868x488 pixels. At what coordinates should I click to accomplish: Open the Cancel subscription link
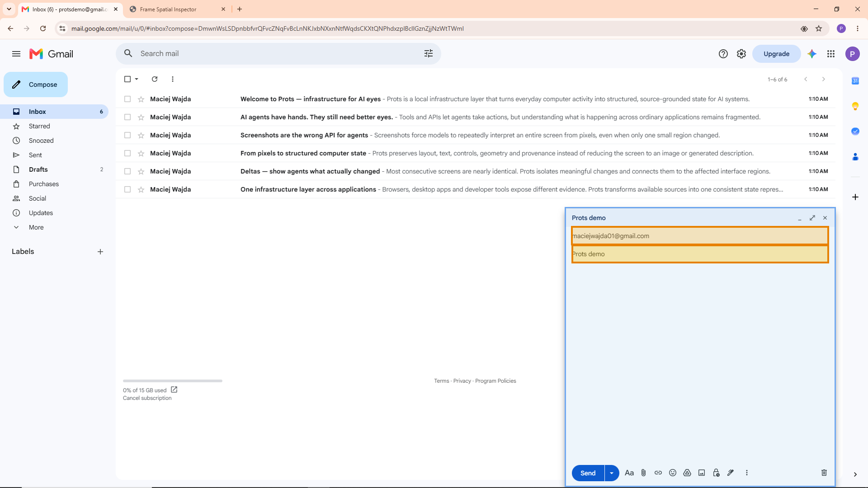(147, 398)
